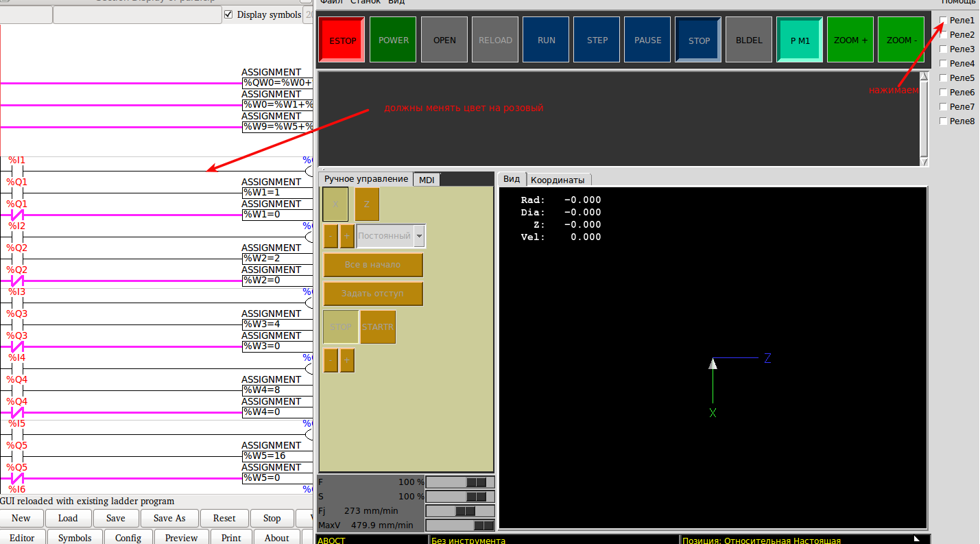Click Stop in ClassicLadder window
Viewport: 980px width, 544px height.
point(272,519)
